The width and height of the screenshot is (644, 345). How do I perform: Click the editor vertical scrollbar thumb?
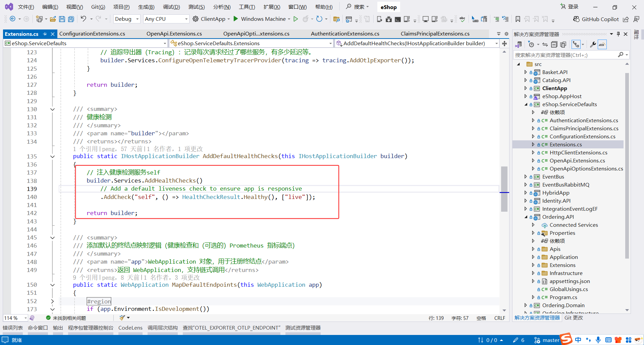point(504,189)
